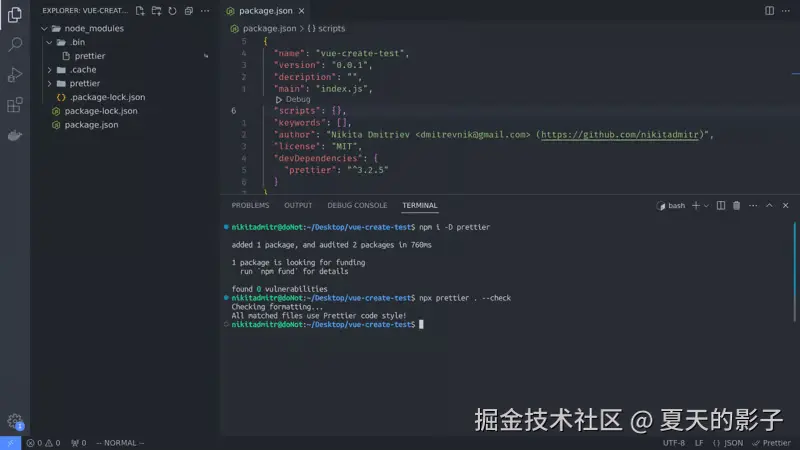Click the NORMAL vim mode indicator
Image resolution: width=800 pixels, height=450 pixels.
(x=120, y=443)
